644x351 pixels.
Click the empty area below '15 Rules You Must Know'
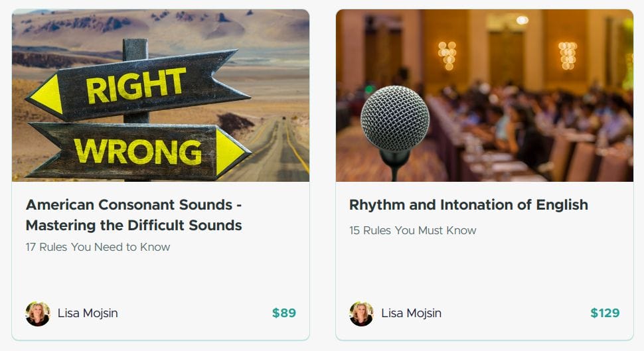pos(483,269)
